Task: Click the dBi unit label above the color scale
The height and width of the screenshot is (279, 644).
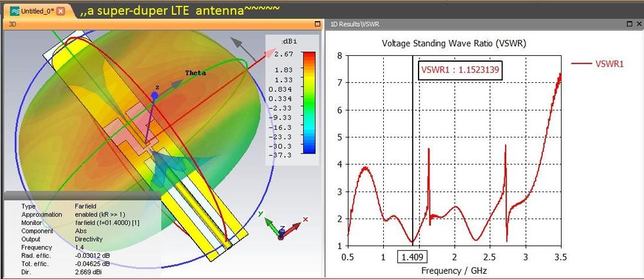Action: click(x=290, y=41)
